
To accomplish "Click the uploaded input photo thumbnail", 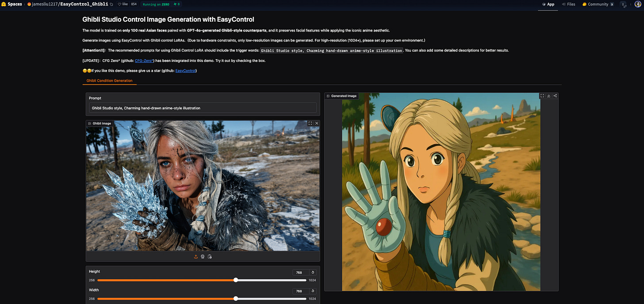I will [x=203, y=186].
